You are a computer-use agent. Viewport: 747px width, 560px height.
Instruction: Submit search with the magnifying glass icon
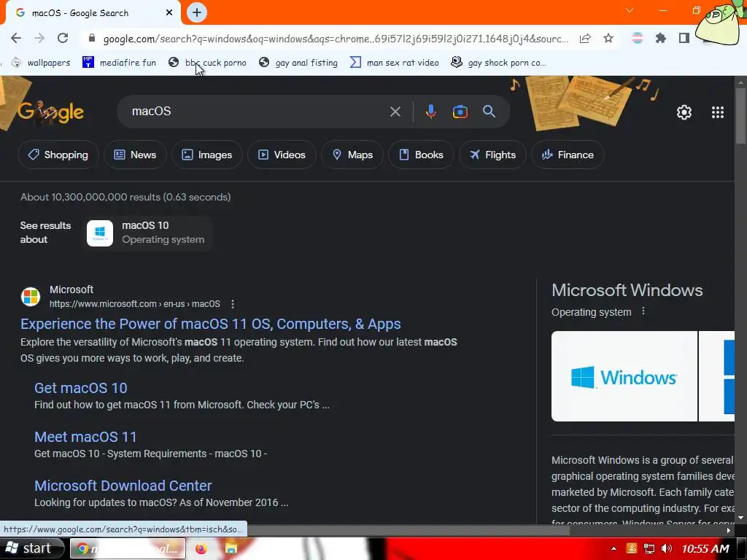tap(489, 112)
